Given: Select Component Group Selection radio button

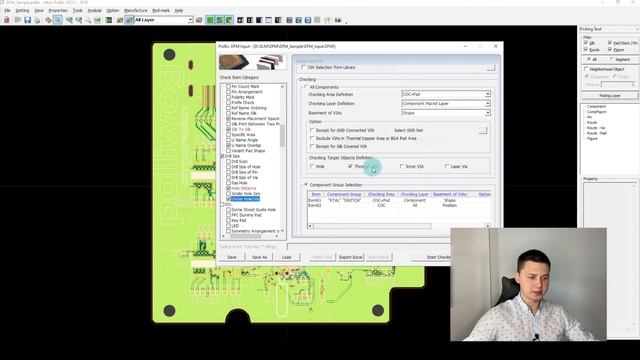Looking at the screenshot, I should [x=306, y=184].
